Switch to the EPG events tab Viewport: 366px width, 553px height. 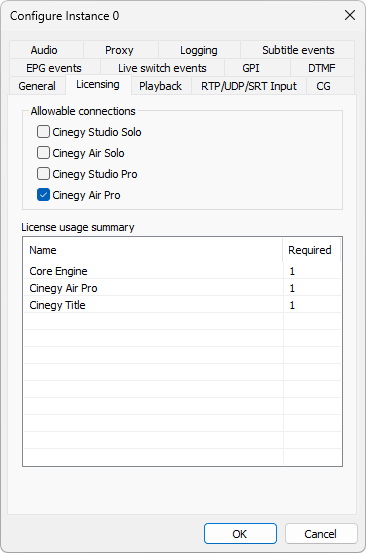click(x=55, y=68)
